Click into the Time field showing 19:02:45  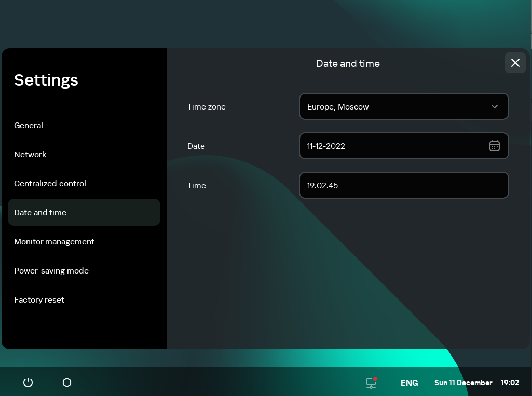404,185
